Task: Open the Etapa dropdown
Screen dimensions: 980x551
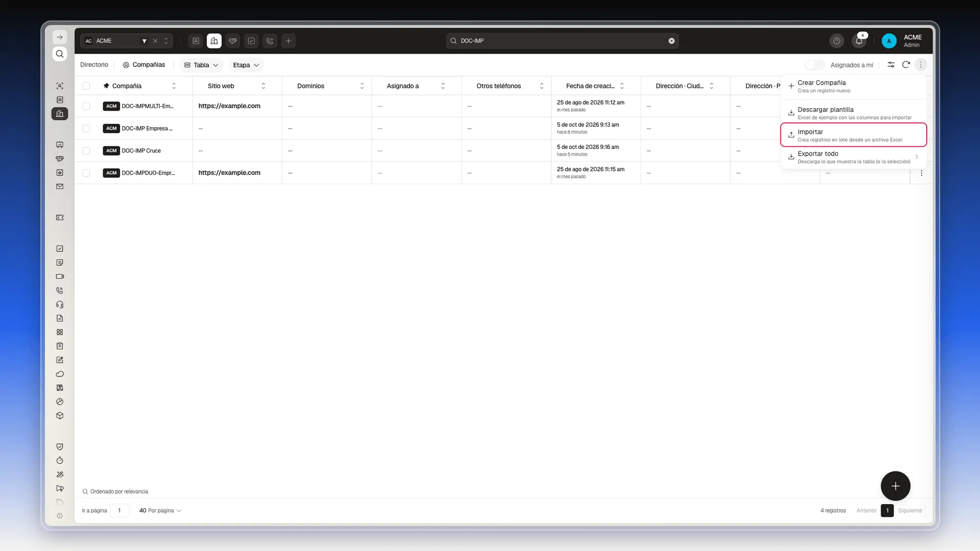Action: coord(246,65)
